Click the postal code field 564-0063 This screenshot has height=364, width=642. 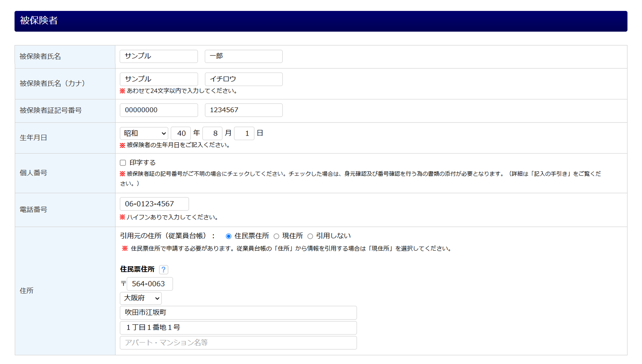point(150,284)
